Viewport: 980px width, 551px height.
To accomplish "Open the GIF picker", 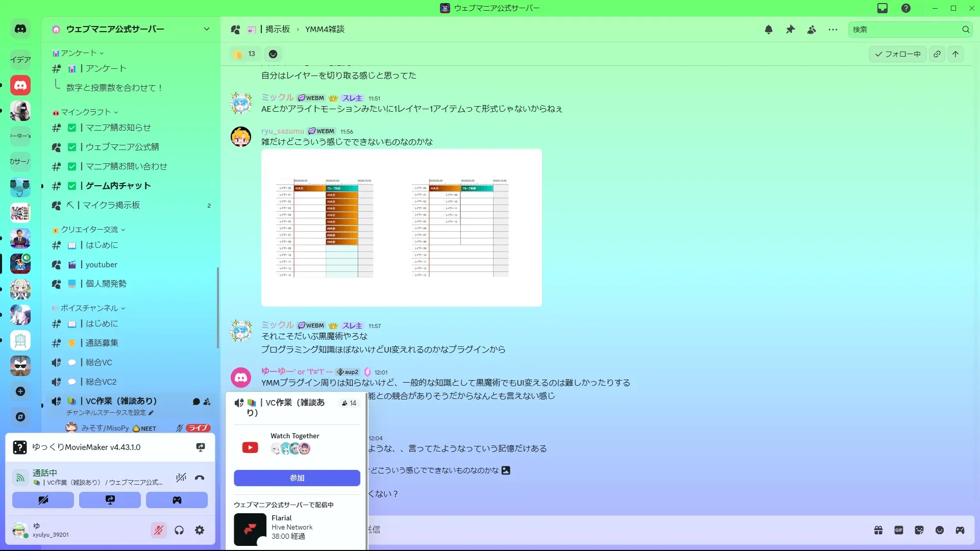I will click(x=899, y=530).
